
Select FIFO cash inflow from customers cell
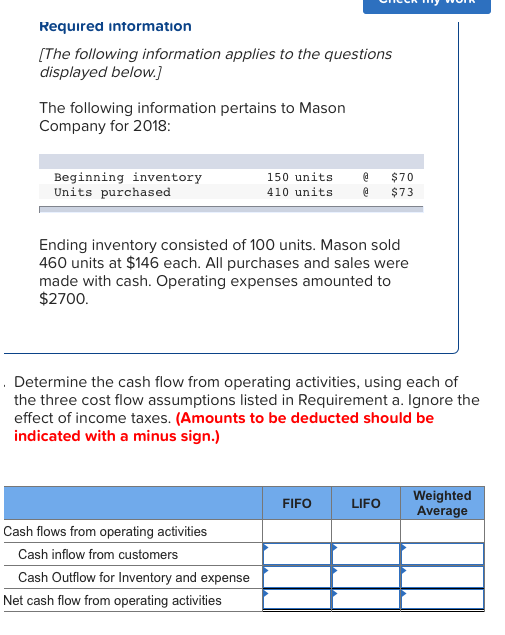[297, 554]
